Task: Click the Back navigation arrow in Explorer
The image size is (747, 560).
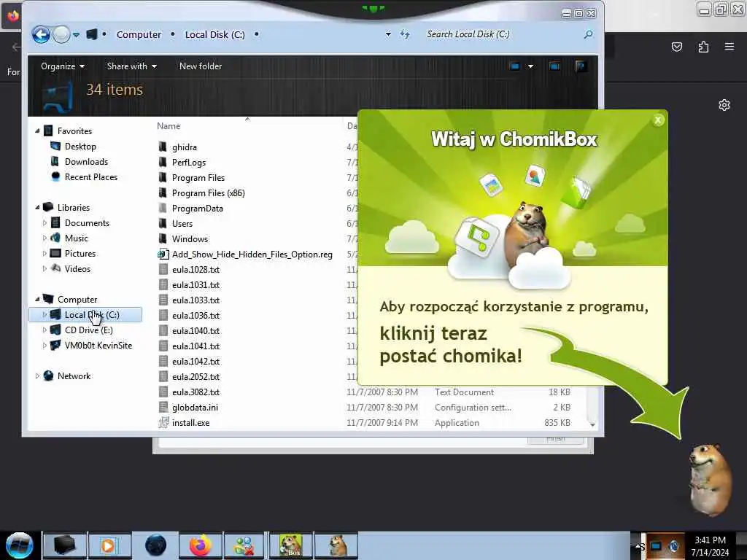Action: (x=41, y=34)
